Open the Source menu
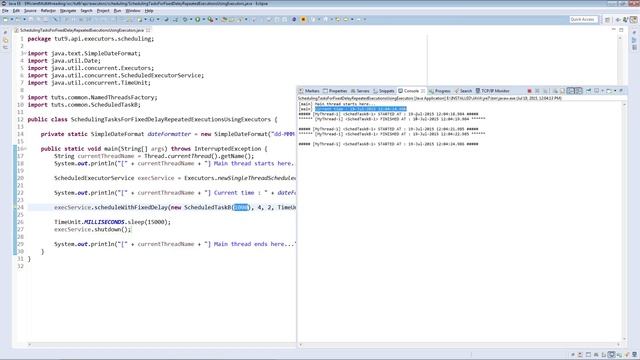640x360 pixels. point(30,11)
